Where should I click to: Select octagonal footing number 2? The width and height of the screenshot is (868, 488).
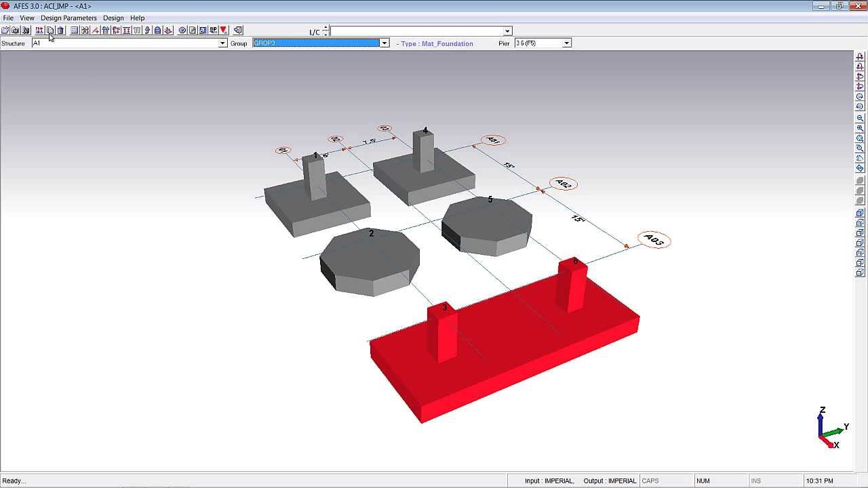[370, 263]
